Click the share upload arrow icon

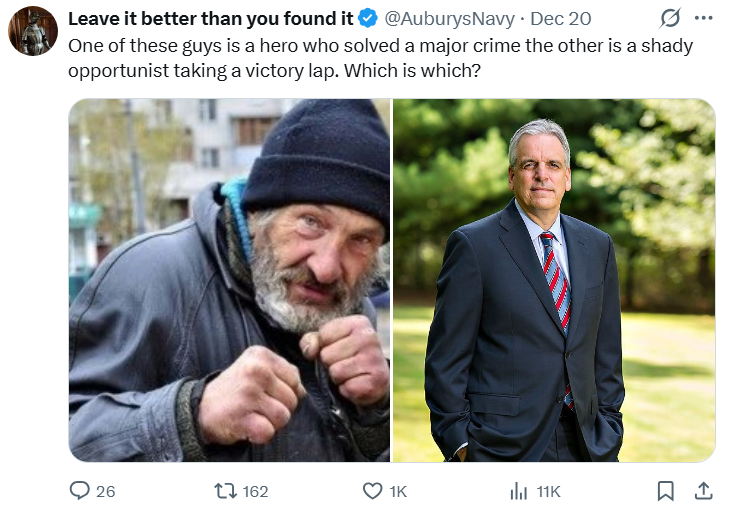(x=703, y=490)
